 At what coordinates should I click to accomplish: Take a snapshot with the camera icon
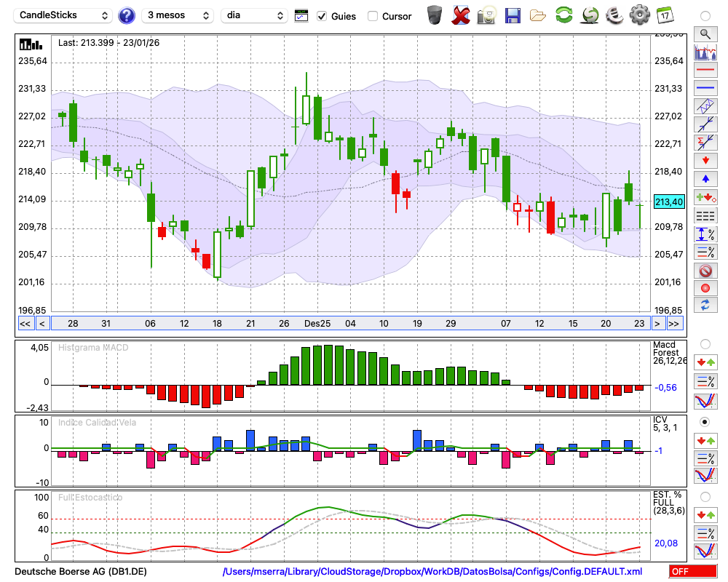coord(486,15)
